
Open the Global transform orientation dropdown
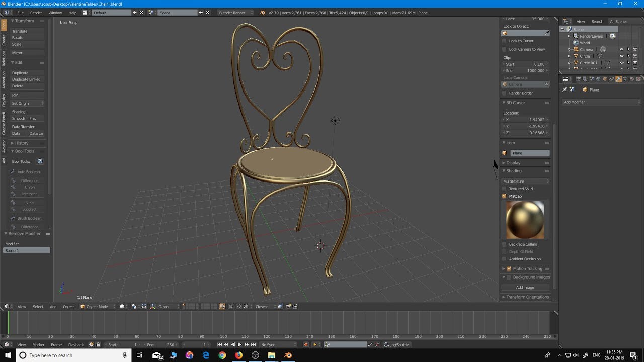[x=165, y=307]
